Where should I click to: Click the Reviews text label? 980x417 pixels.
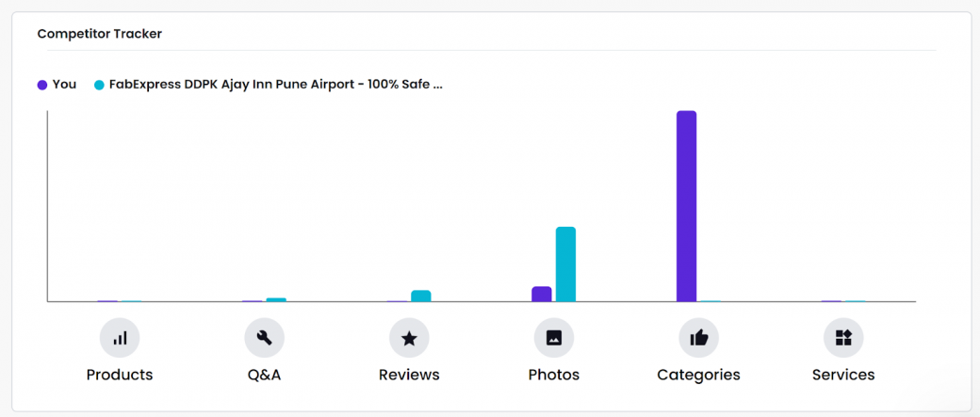[x=409, y=375]
